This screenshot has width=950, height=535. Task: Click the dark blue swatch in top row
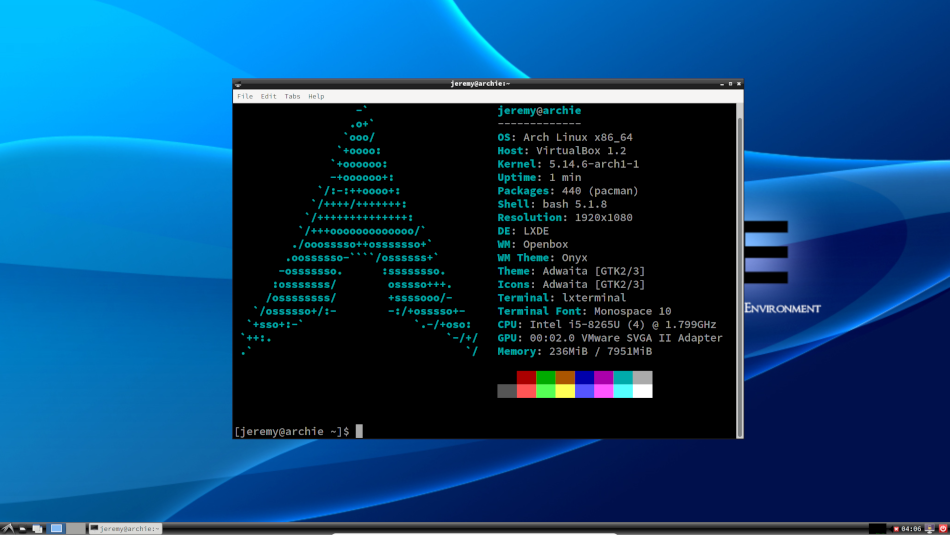coord(585,377)
